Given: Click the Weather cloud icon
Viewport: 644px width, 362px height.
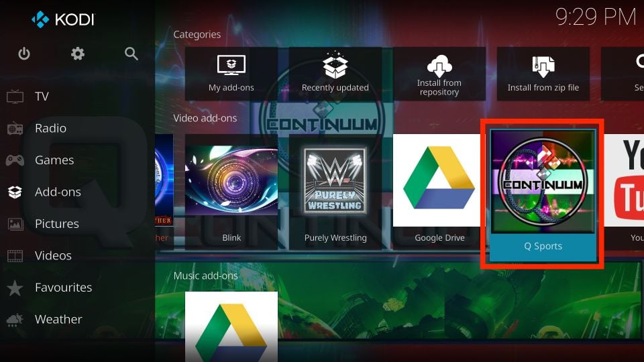Looking at the screenshot, I should (15, 320).
